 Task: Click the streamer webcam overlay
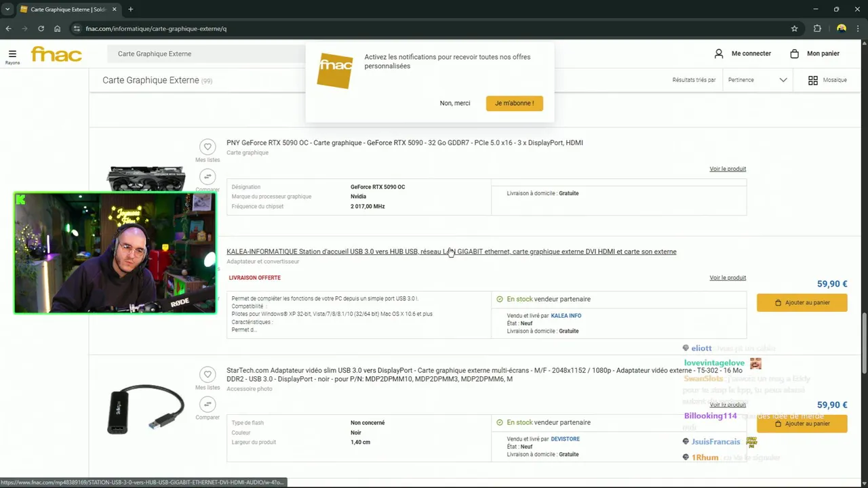115,253
